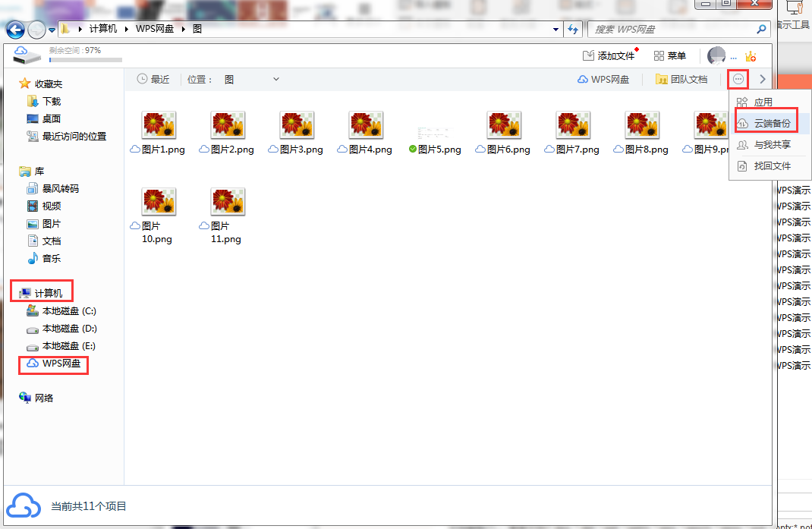Image resolution: width=812 pixels, height=529 pixels.
Task: Open 桌面 in the sidebar
Action: click(44, 118)
